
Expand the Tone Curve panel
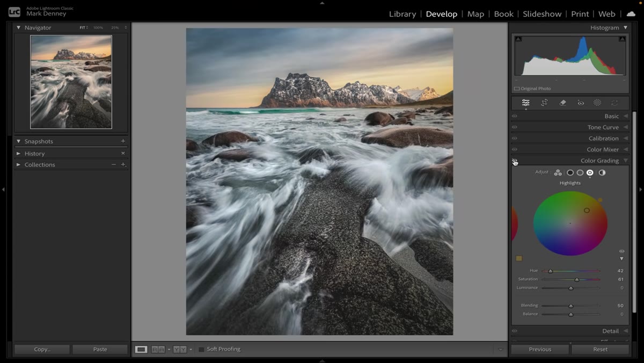click(x=625, y=127)
